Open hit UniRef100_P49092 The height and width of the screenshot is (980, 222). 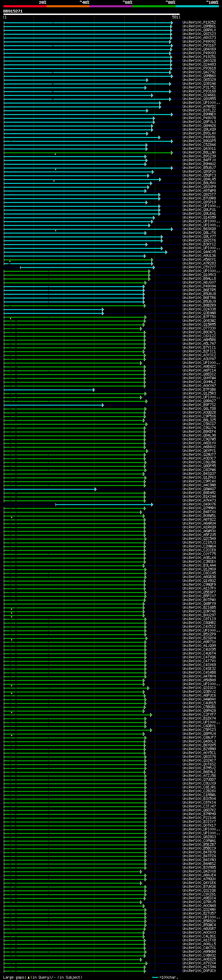coord(199,41)
